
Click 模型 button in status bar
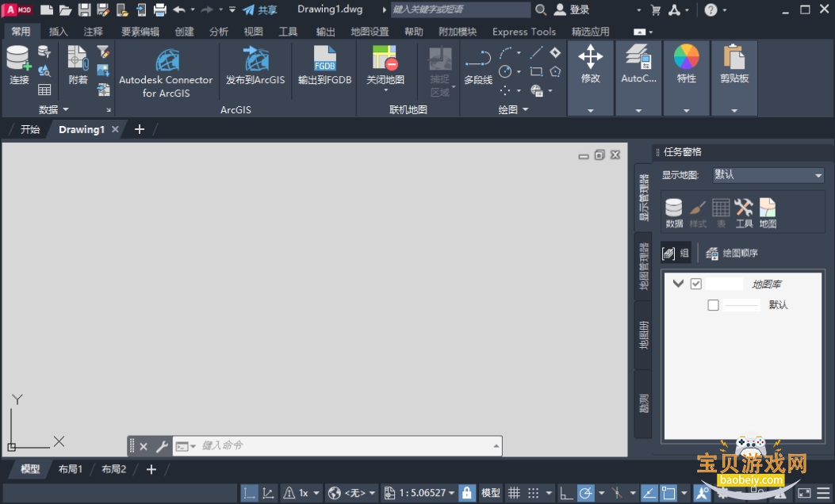[491, 493]
